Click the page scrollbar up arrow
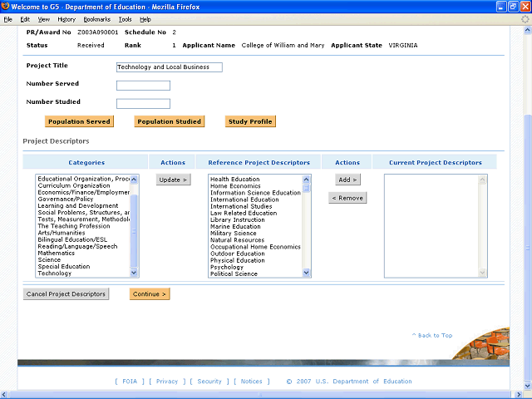532x399 pixels. point(527,30)
